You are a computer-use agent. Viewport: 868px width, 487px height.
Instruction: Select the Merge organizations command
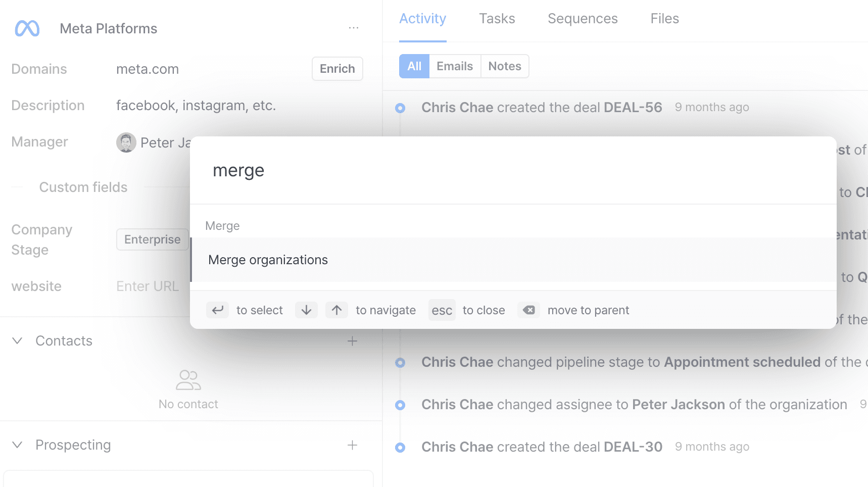(x=513, y=260)
